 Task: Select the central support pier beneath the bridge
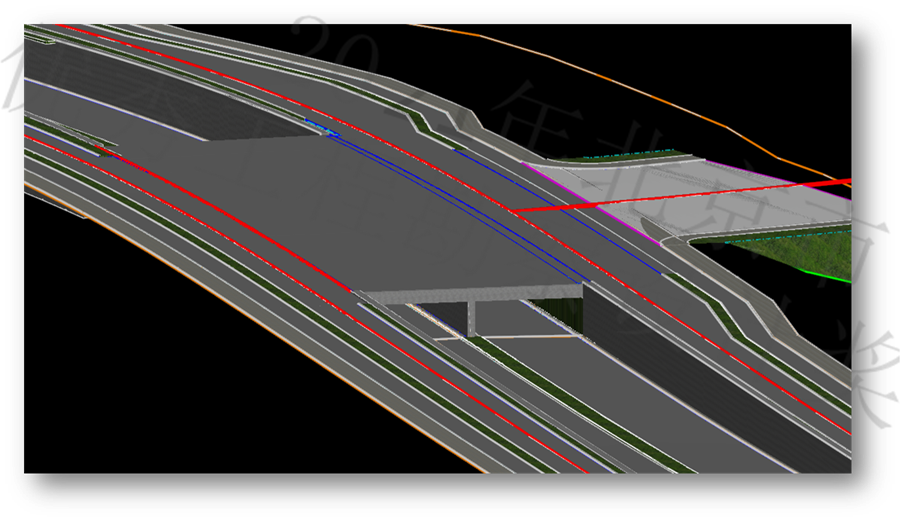pos(470,318)
